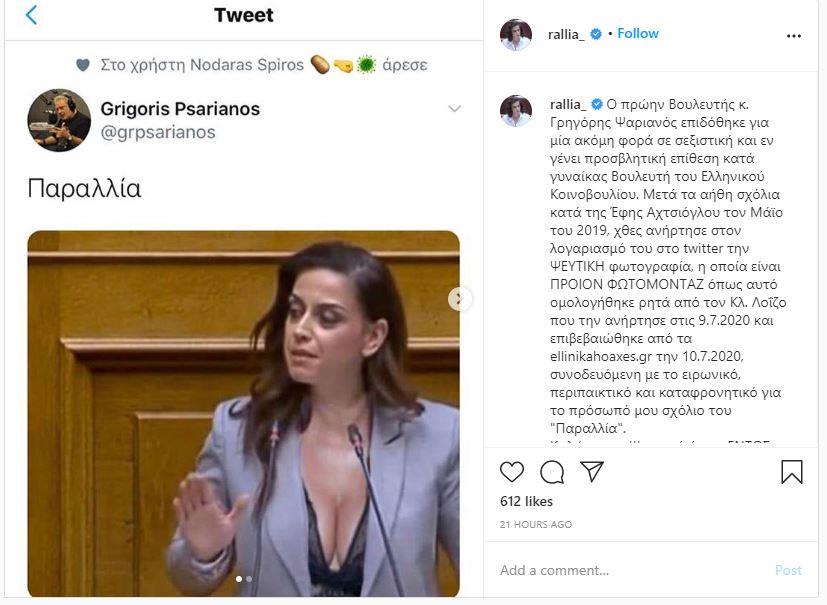Click the verified badge next to rallia_ header
Screen dimensions: 827x605
point(595,34)
